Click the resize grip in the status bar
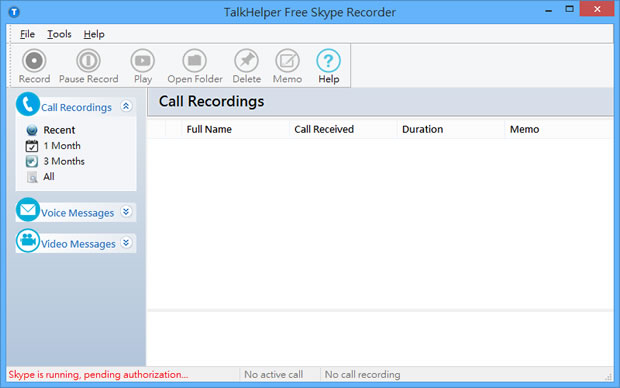620x388 pixels. pyautogui.click(x=608, y=377)
